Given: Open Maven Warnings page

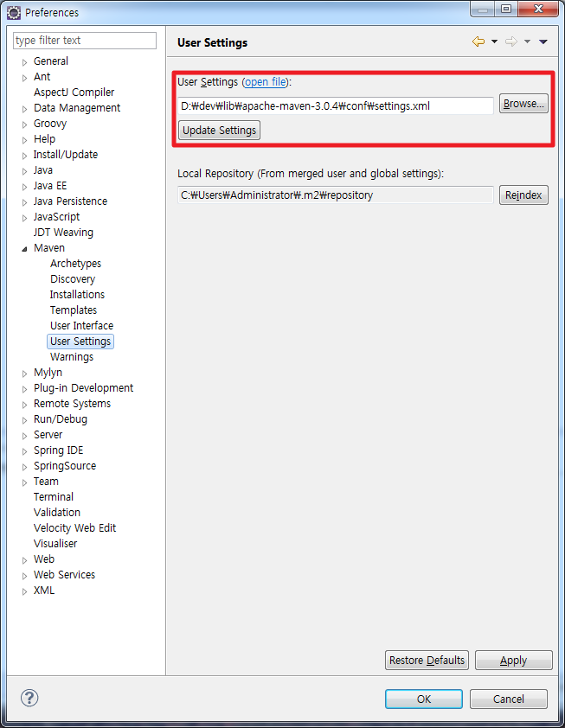Looking at the screenshot, I should (72, 356).
